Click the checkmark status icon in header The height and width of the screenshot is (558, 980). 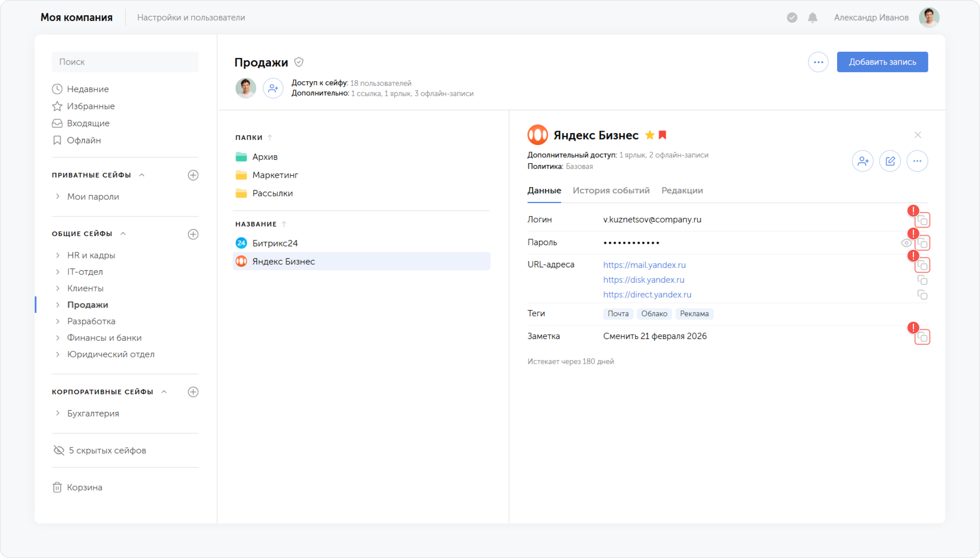click(792, 17)
